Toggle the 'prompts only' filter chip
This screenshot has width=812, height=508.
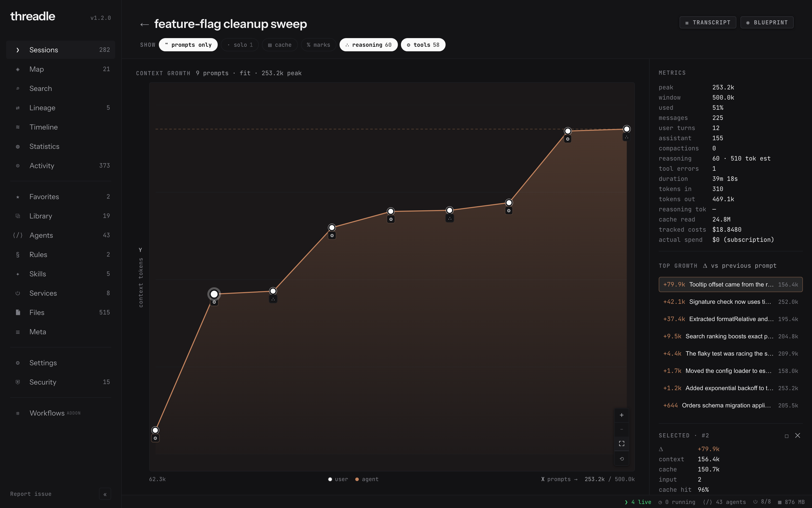click(188, 45)
